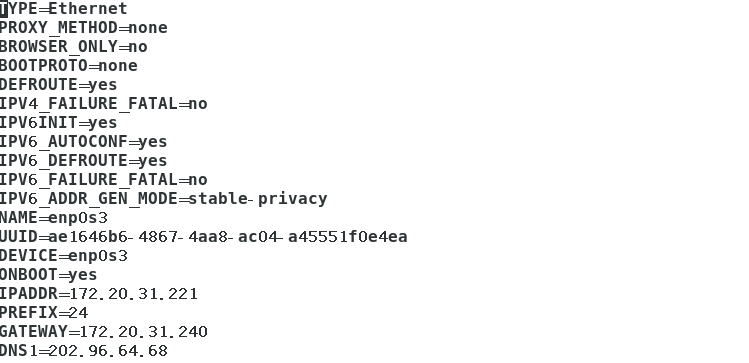Click the IPADDR 172.20.31.221 value
This screenshot has width=749, height=363.
point(134,294)
